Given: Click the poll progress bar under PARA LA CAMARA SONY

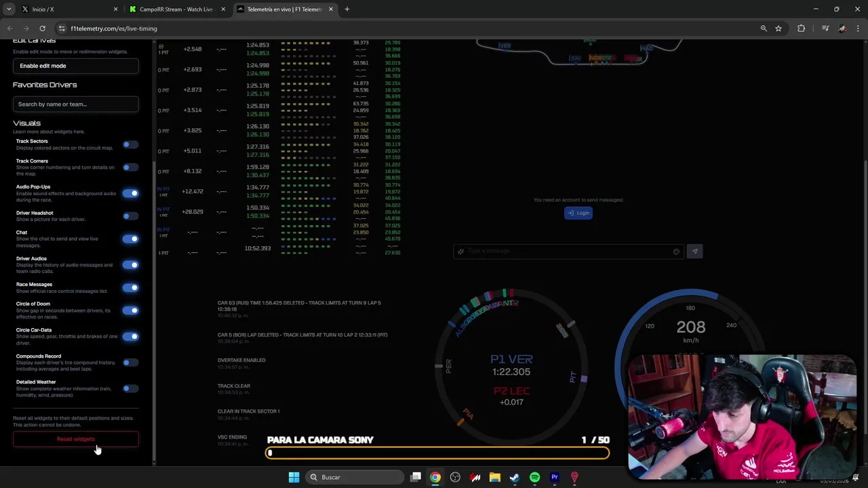Looking at the screenshot, I should coord(437,453).
